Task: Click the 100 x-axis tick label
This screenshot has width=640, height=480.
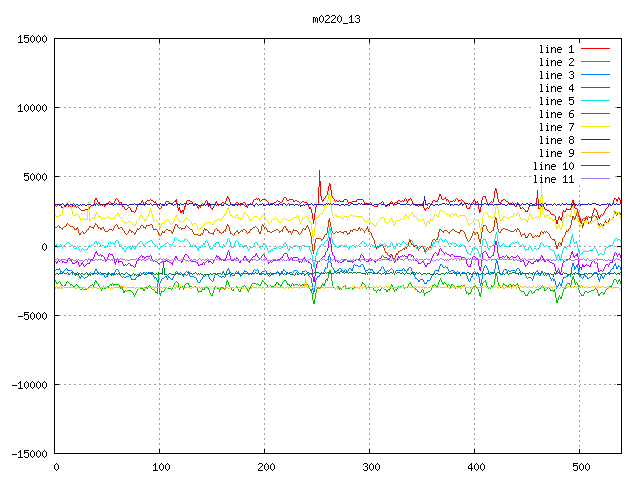Action: click(x=159, y=467)
